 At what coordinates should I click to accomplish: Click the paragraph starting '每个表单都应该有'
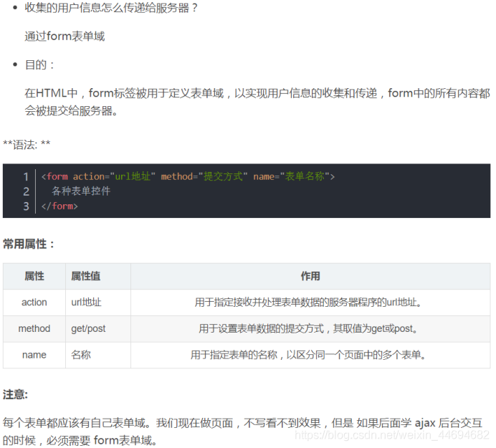click(x=242, y=432)
